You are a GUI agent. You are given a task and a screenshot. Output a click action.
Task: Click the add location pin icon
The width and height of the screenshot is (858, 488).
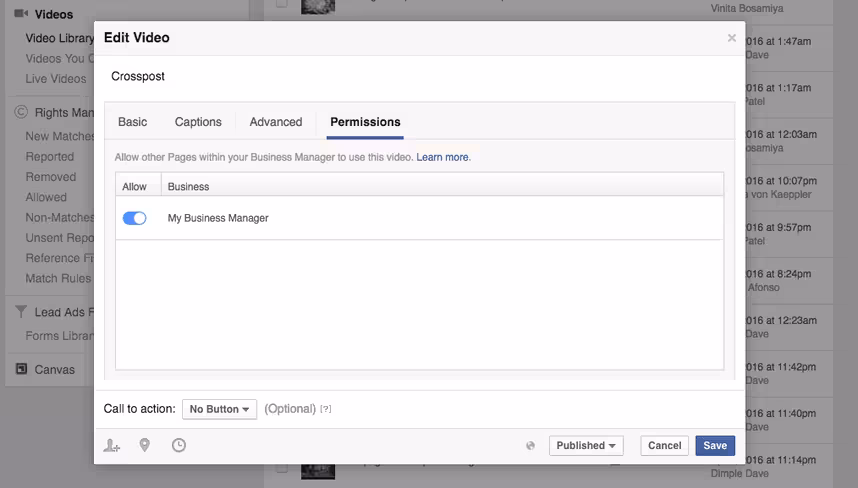(144, 445)
